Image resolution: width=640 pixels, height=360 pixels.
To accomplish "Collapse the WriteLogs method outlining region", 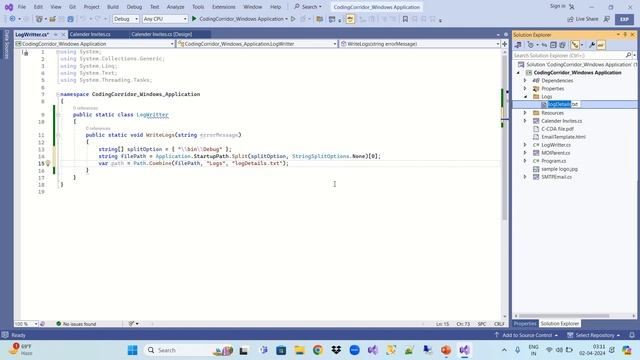I will pos(58,135).
